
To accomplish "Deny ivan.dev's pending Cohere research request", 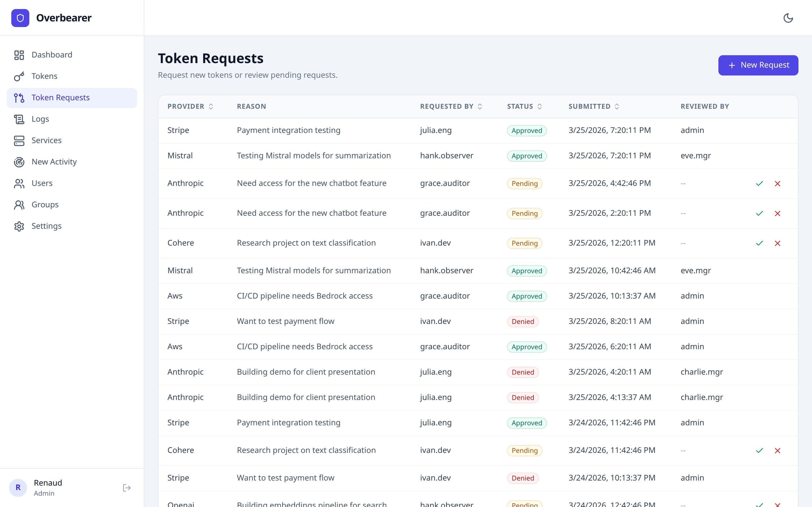I will [778, 243].
